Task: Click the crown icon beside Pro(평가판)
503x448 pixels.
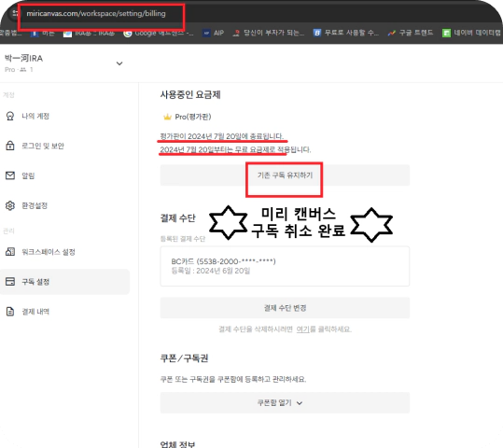Action: [167, 117]
